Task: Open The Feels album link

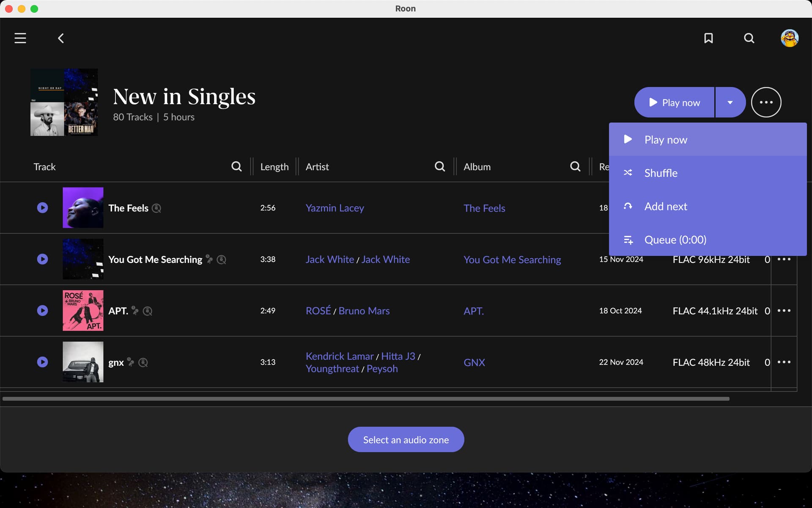Action: point(484,208)
